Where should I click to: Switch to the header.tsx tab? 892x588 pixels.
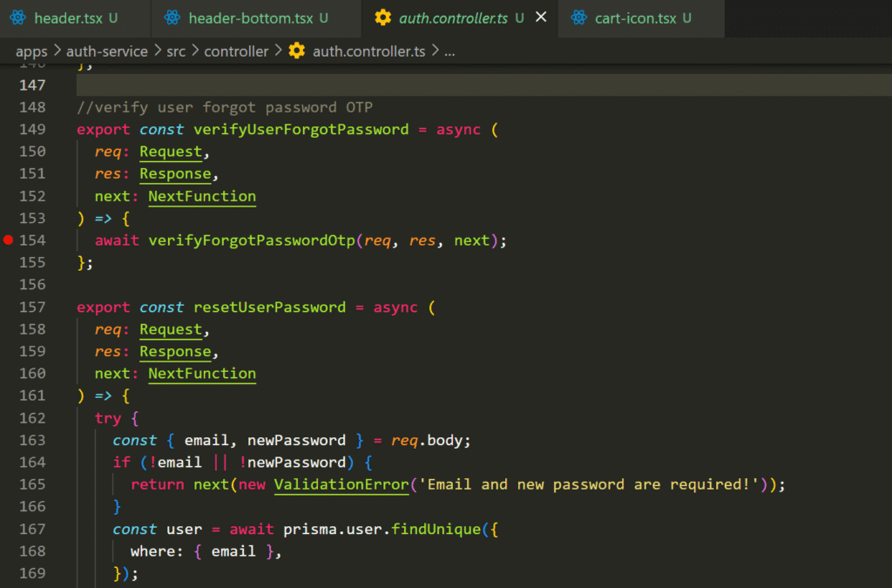point(68,17)
